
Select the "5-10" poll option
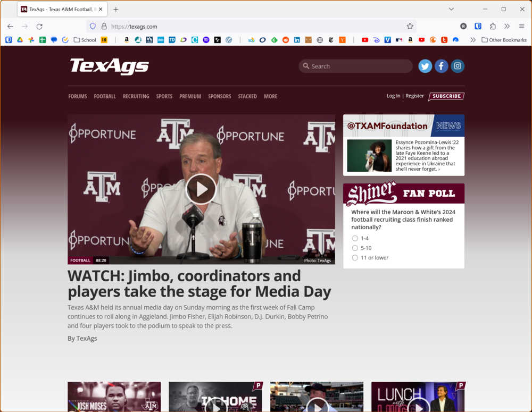[355, 248]
